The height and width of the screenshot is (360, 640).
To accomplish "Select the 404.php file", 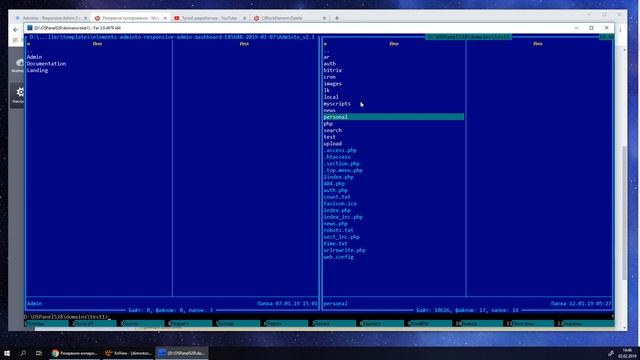I will 334,184.
